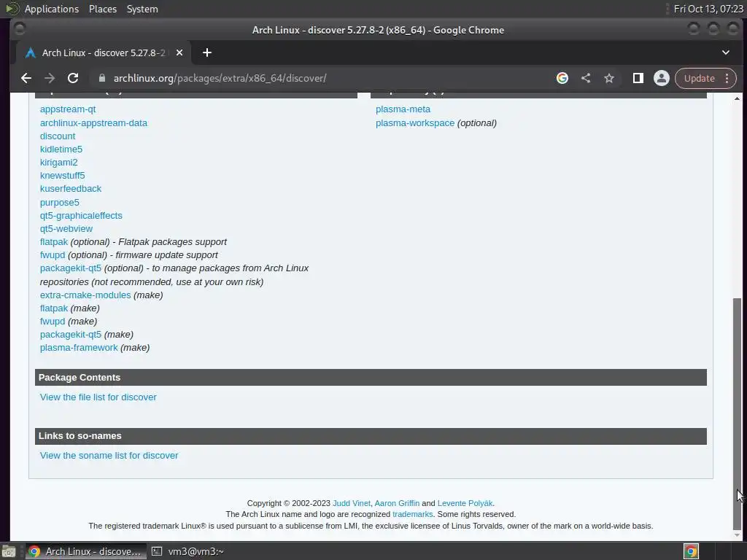Open the plasma-framework link
747x560 pixels.
coord(79,348)
